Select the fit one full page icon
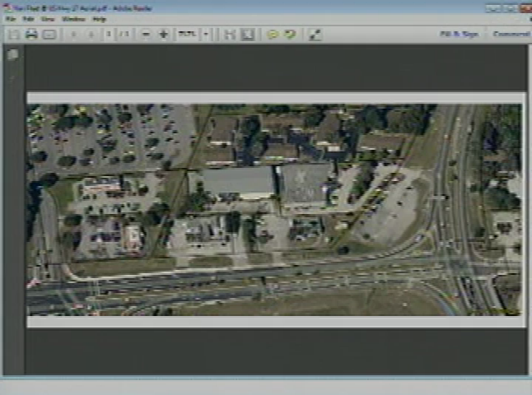Image resolution: width=532 pixels, height=395 pixels. pos(248,35)
